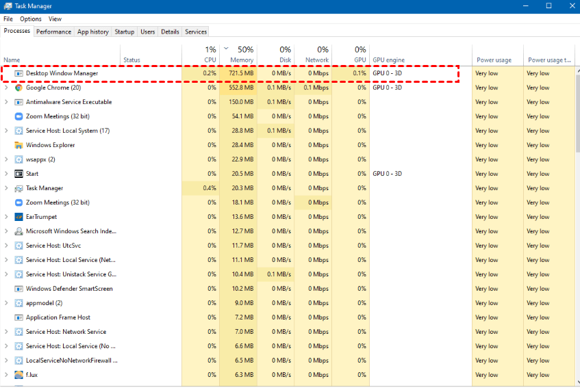This screenshot has width=580, height=392.
Task: Select the Application Frame Host row
Action: [58, 317]
